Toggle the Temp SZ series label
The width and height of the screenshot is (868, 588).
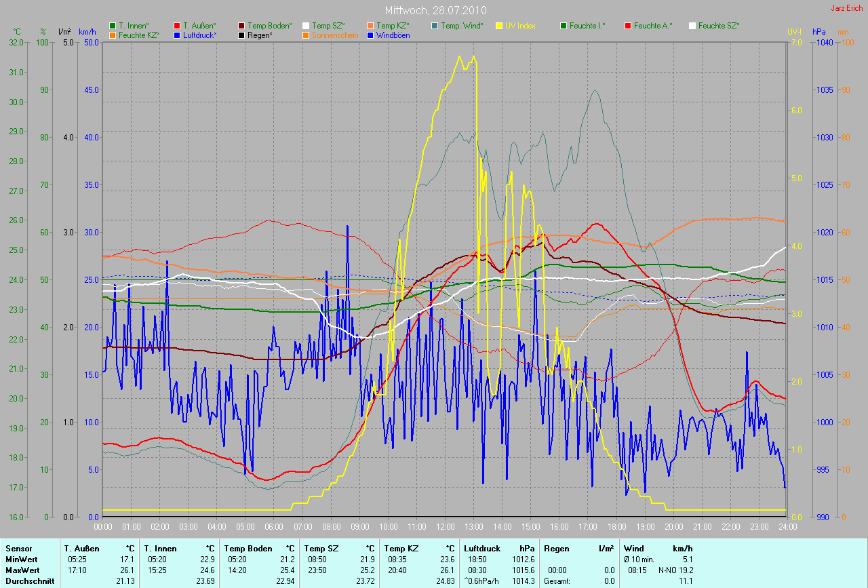[x=328, y=26]
